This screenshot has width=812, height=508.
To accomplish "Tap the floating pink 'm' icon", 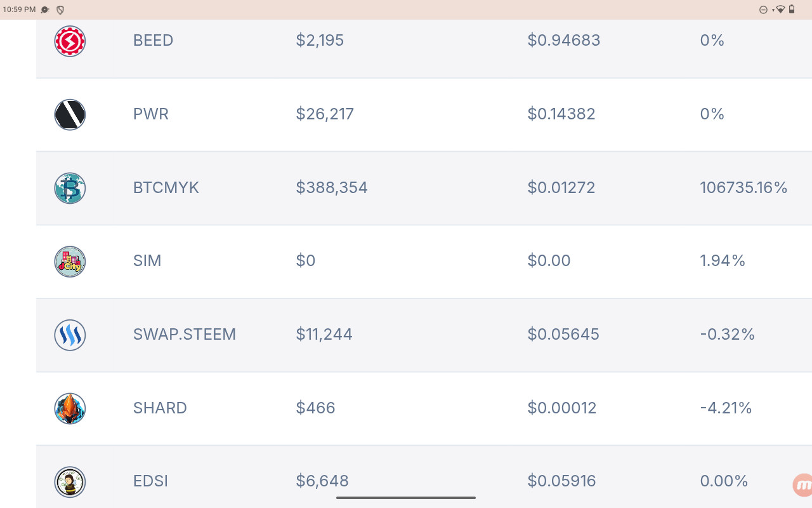I will coord(803,485).
